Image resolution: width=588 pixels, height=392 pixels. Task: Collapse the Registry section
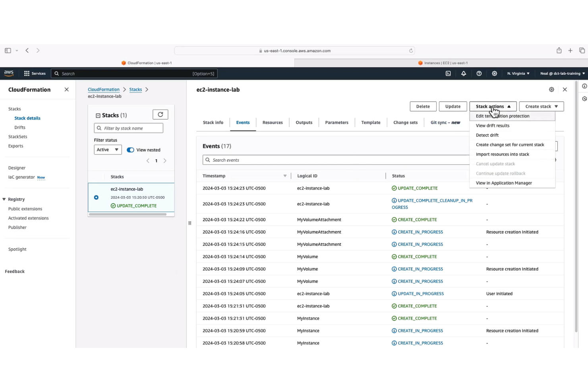pyautogui.click(x=4, y=199)
